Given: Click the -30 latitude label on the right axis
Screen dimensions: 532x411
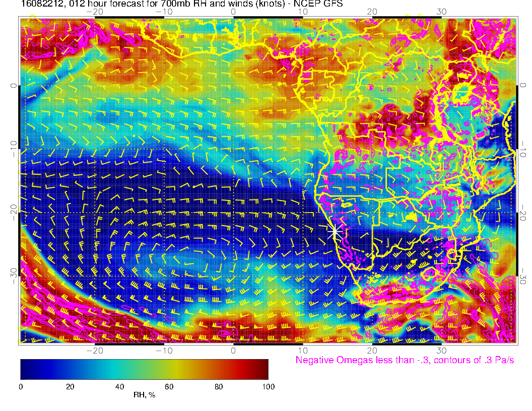Looking at the screenshot, I should 524,276.
